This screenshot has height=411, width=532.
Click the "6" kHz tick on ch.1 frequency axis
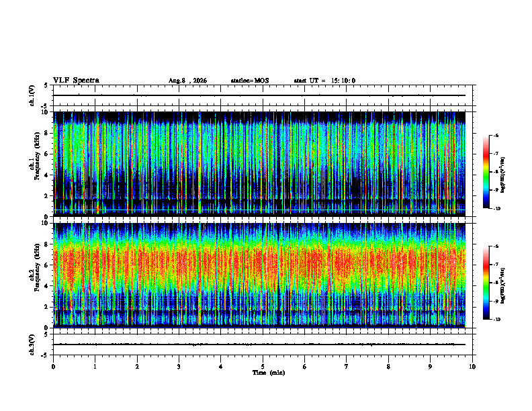point(47,154)
